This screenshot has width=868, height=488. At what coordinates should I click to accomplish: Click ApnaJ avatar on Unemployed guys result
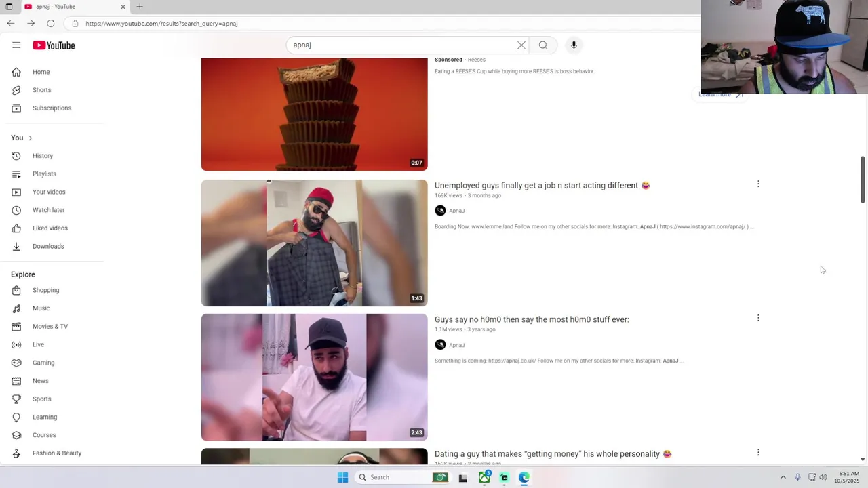(x=440, y=211)
